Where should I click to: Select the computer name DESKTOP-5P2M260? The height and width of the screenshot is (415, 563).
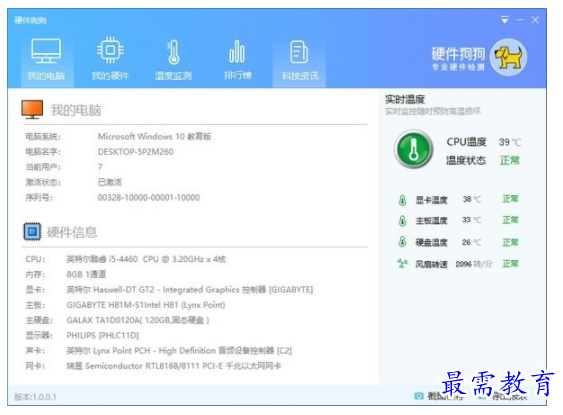[x=136, y=152]
